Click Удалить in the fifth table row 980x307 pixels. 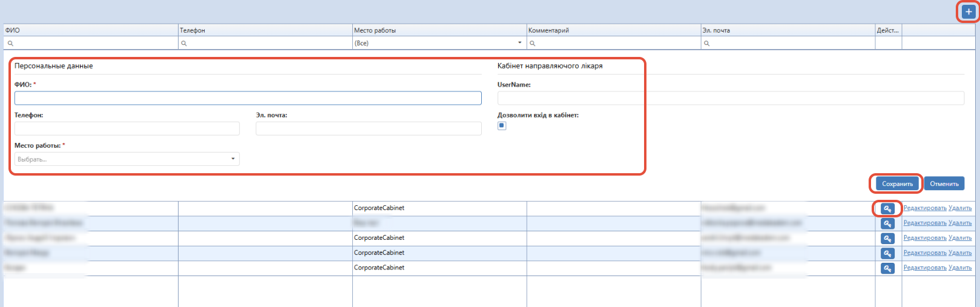(960, 268)
